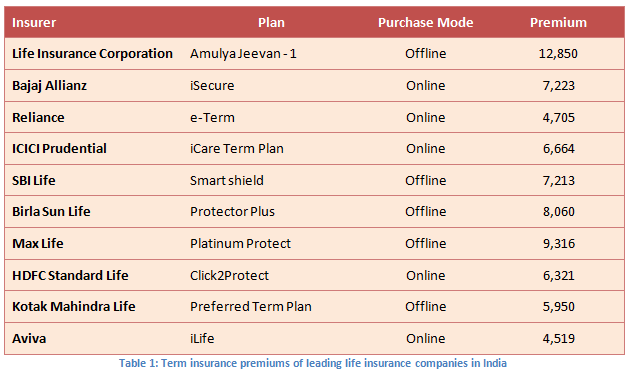This screenshot has height=376, width=633.
Task: Click the iSecure plan cell
Action: [212, 86]
